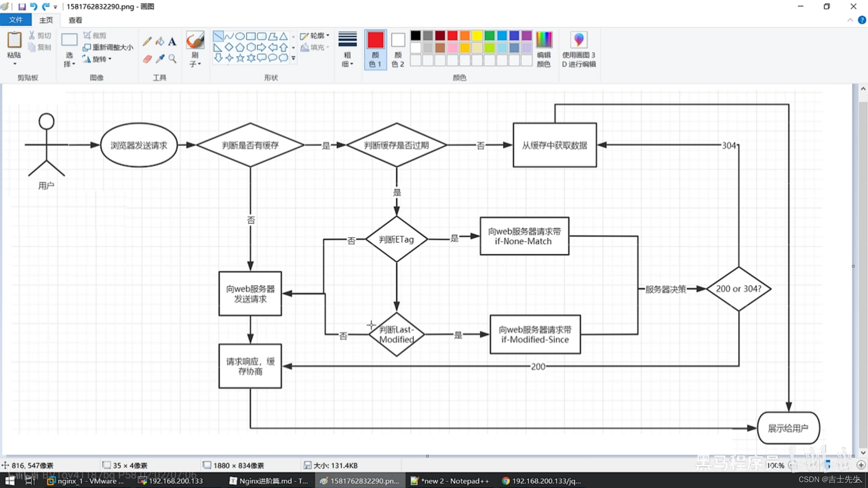Select the Color picker eyedropper tool
The width and height of the screenshot is (868, 488).
(x=160, y=59)
